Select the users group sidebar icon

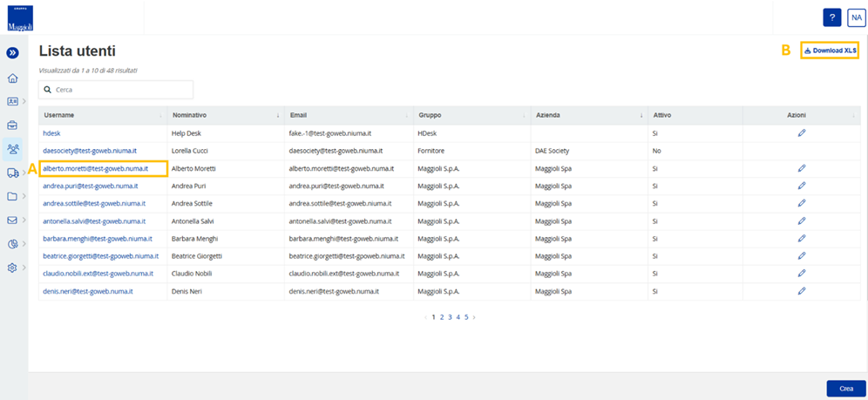tap(12, 149)
